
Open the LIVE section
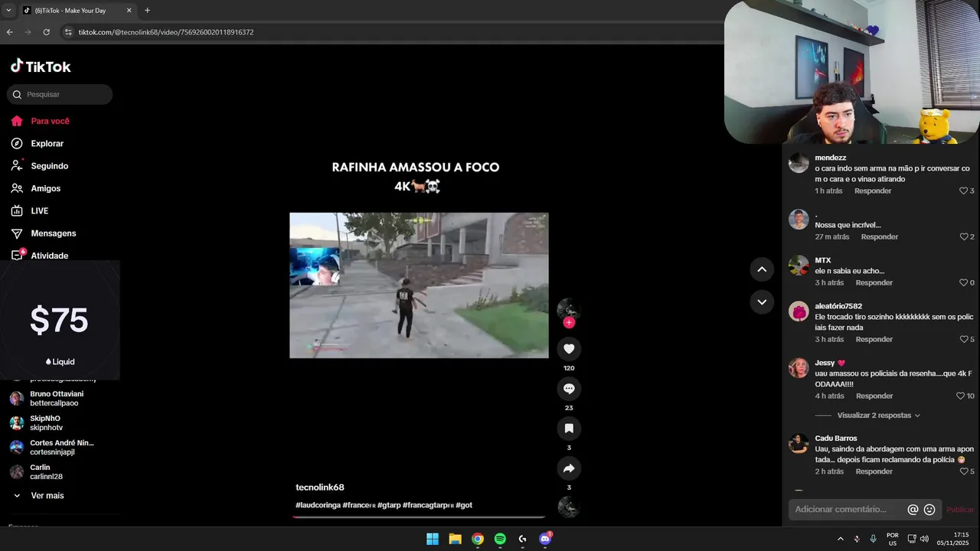click(x=29, y=210)
